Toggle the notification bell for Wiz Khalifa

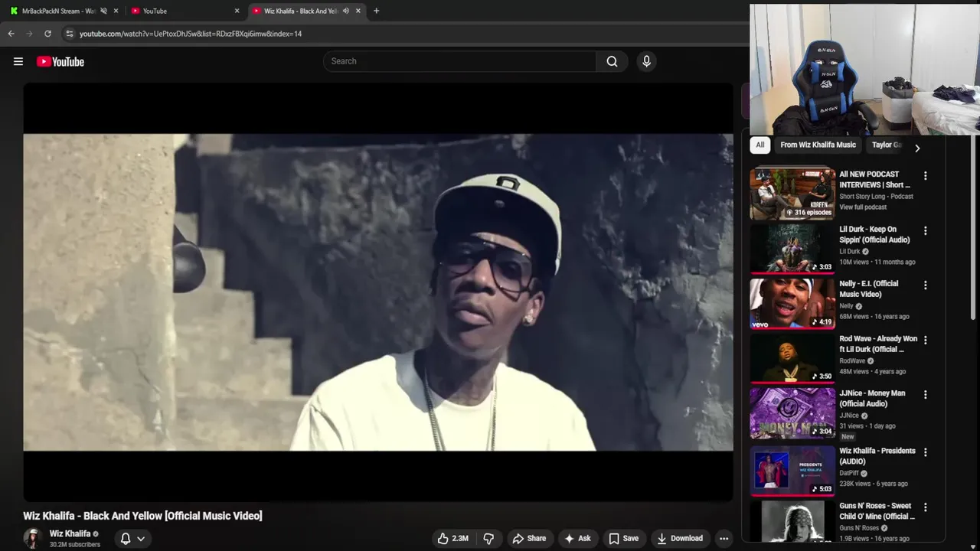point(126,539)
